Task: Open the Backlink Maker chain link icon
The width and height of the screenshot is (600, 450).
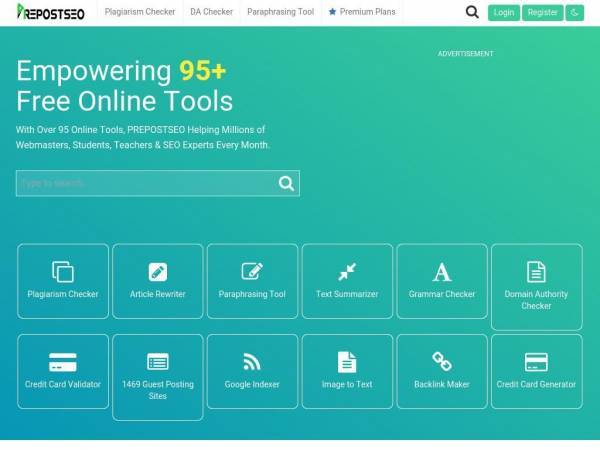Action: [x=442, y=362]
